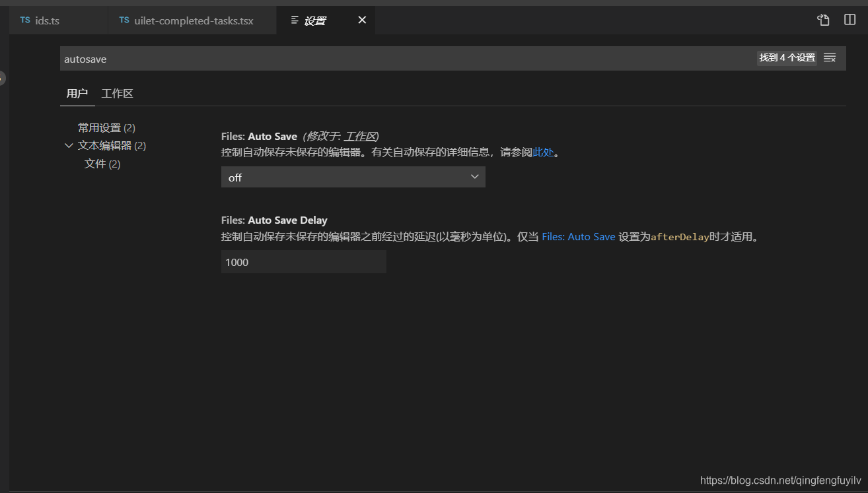Image resolution: width=868 pixels, height=493 pixels.
Task: Click the TypeScript icon of ids.ts
Action: click(x=25, y=20)
